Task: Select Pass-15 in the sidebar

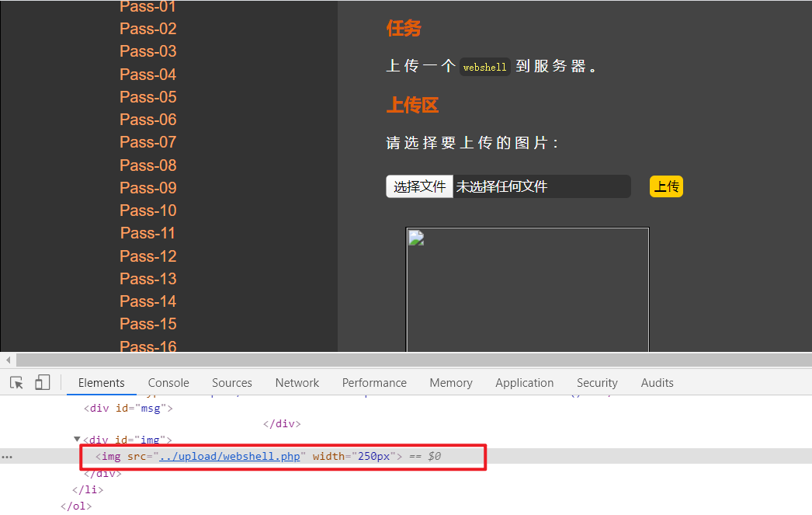Action: [148, 324]
